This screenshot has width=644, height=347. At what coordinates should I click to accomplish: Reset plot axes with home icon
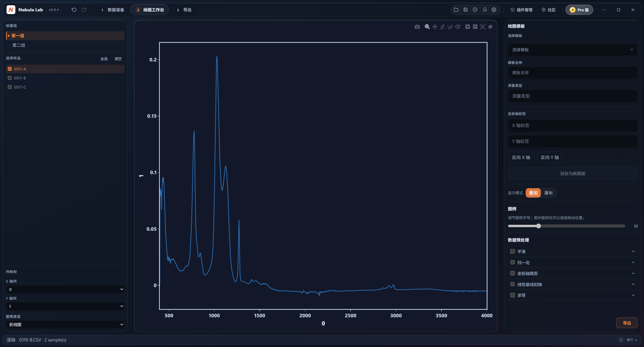490,27
